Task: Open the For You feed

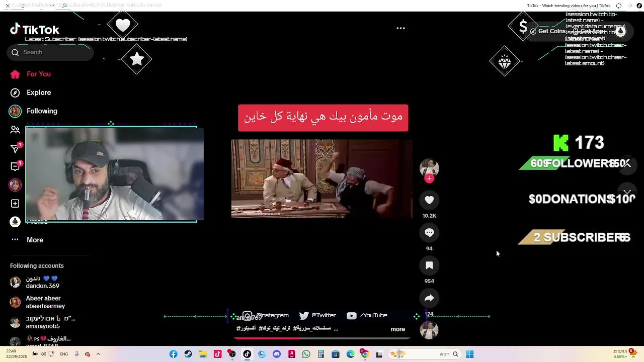Action: click(x=30, y=74)
